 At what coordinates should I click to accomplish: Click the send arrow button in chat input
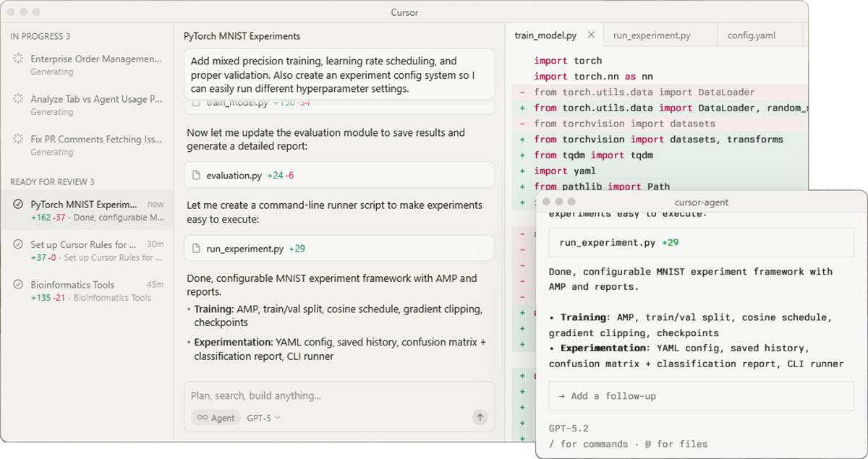tap(479, 417)
